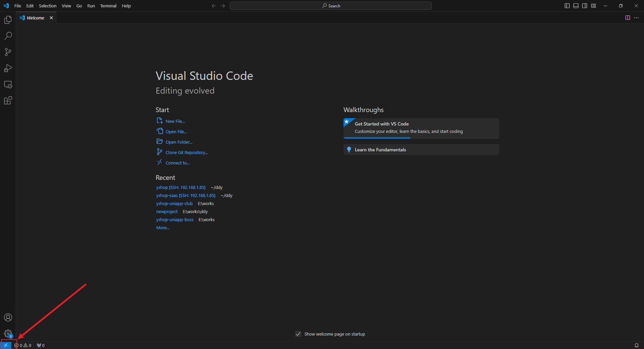The width and height of the screenshot is (644, 349).
Task: Show errors and warnings from the status bar
Action: [x=23, y=345]
